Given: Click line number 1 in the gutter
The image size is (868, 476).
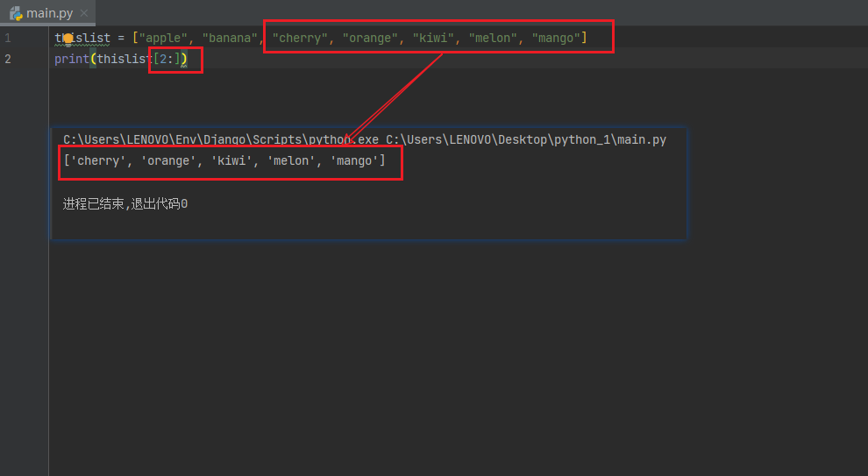Looking at the screenshot, I should coord(8,39).
